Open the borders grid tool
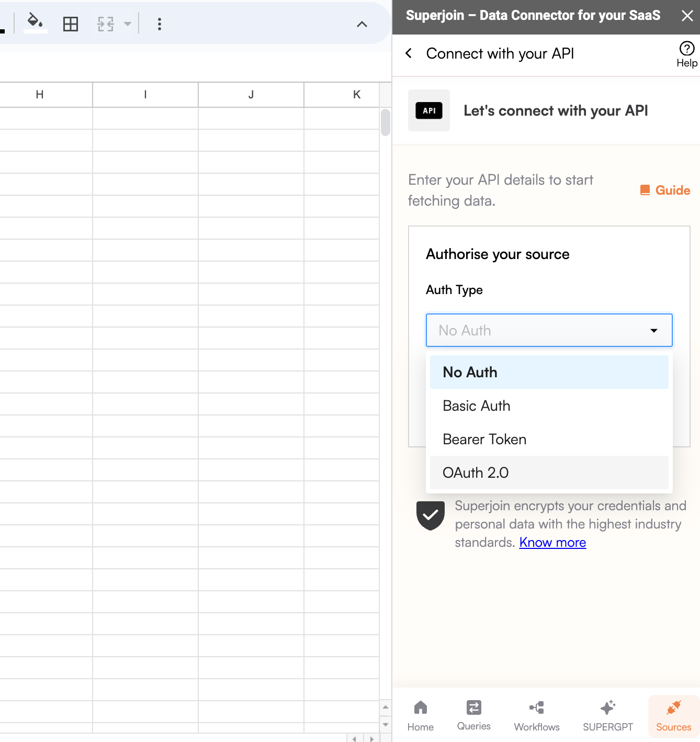The image size is (700, 742). (71, 24)
